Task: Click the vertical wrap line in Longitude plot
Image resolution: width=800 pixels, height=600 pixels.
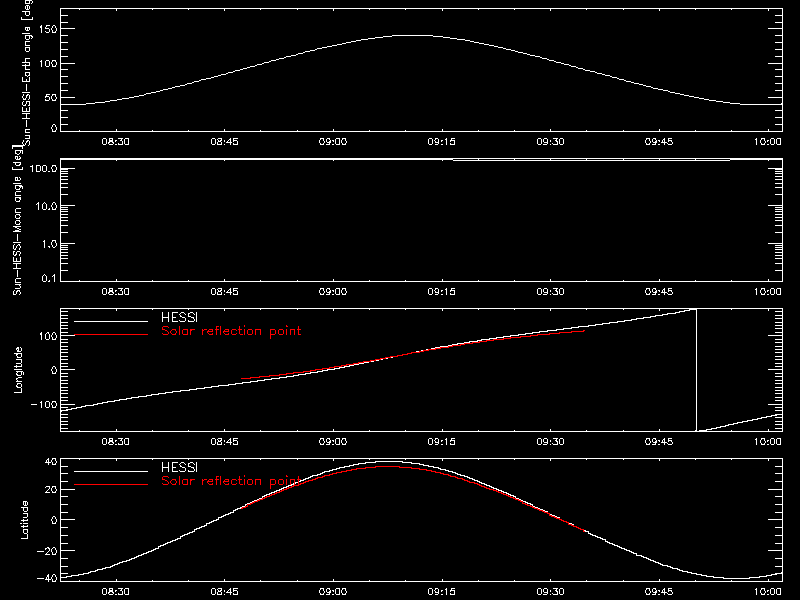Action: pos(696,370)
